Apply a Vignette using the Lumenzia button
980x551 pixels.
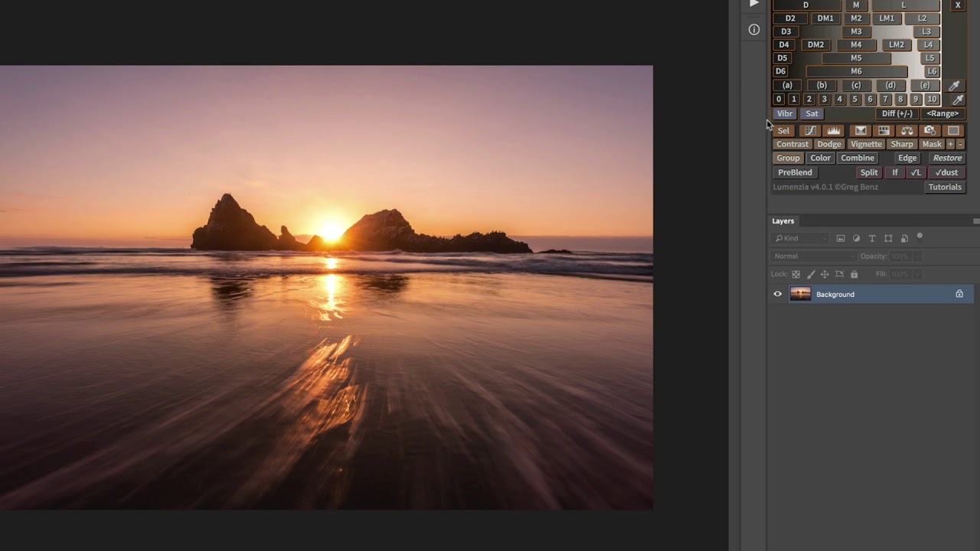point(866,144)
